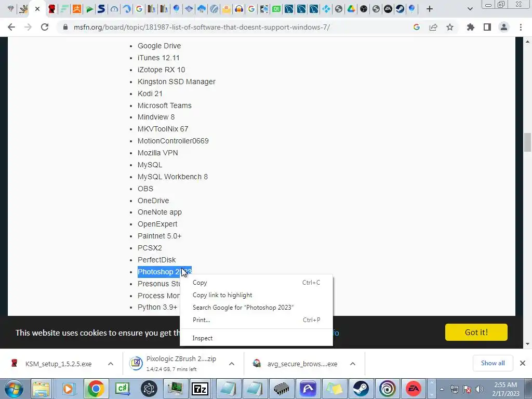
Task: Close the downloads bar
Action: click(523, 363)
